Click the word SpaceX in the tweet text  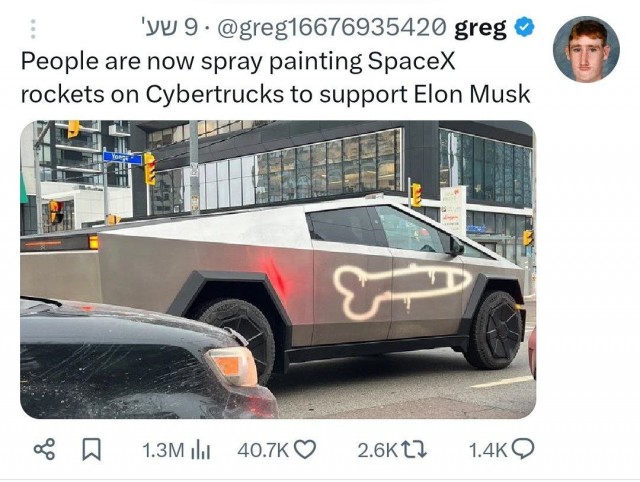411,62
